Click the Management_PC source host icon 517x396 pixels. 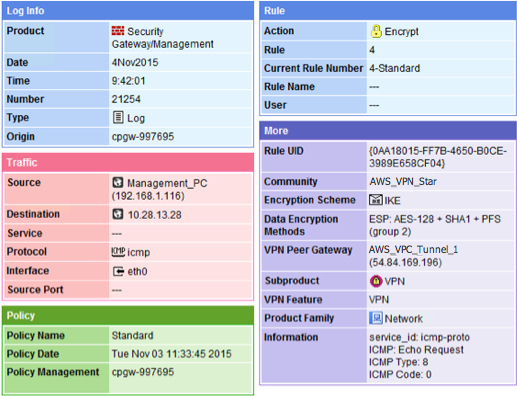coord(117,182)
